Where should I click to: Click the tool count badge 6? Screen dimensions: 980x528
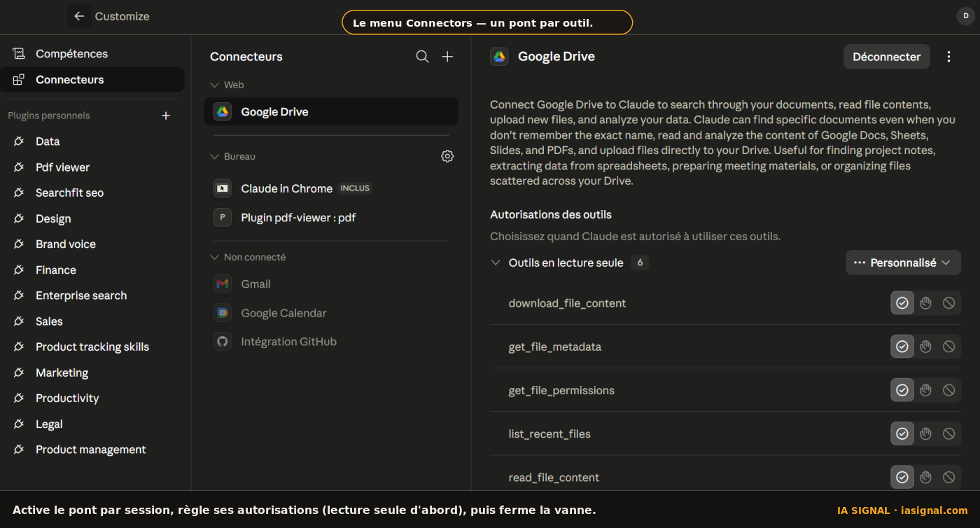click(640, 263)
